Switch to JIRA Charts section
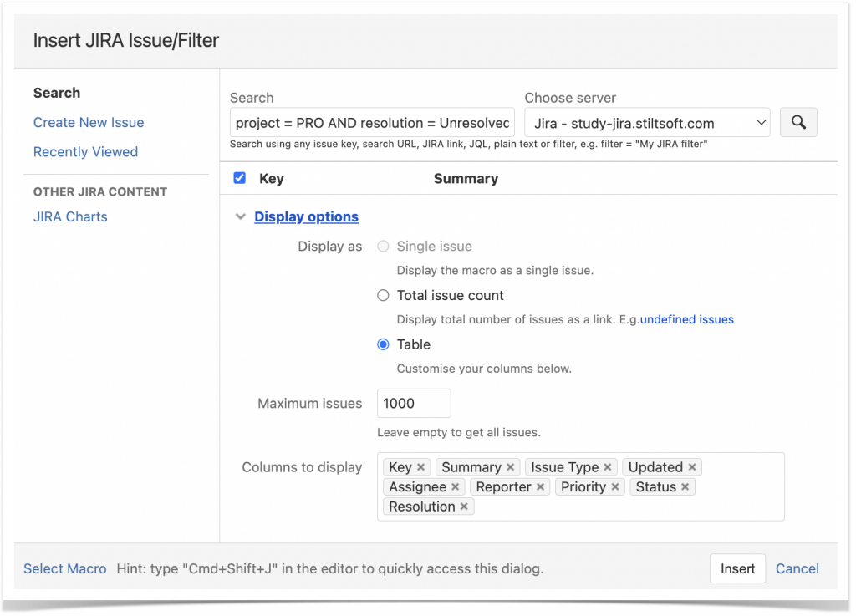856x616 pixels. [70, 216]
